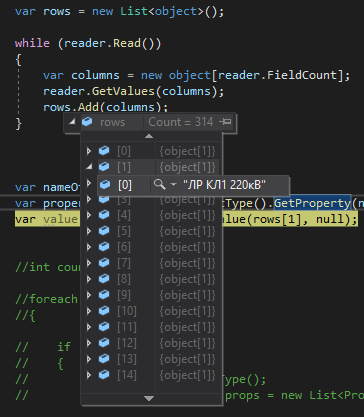
Task: Click the cube icon of element [14]
Action: point(104,375)
